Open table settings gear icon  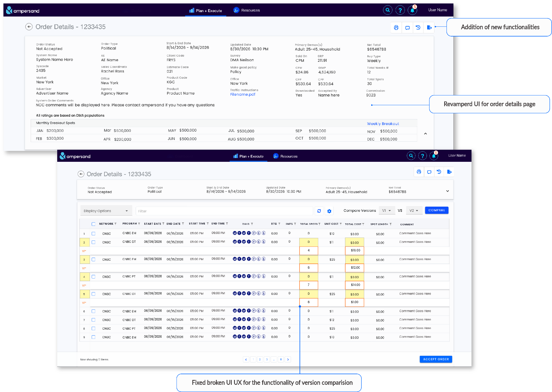(x=329, y=211)
